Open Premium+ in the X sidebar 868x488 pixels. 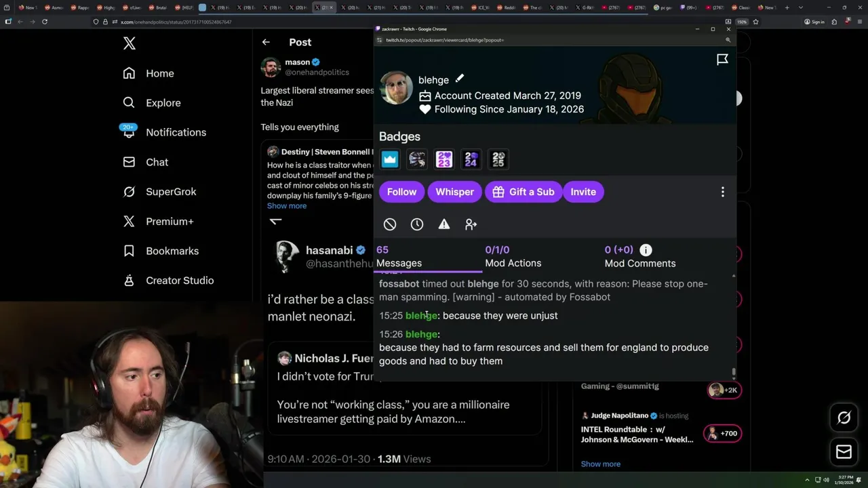[x=158, y=221]
